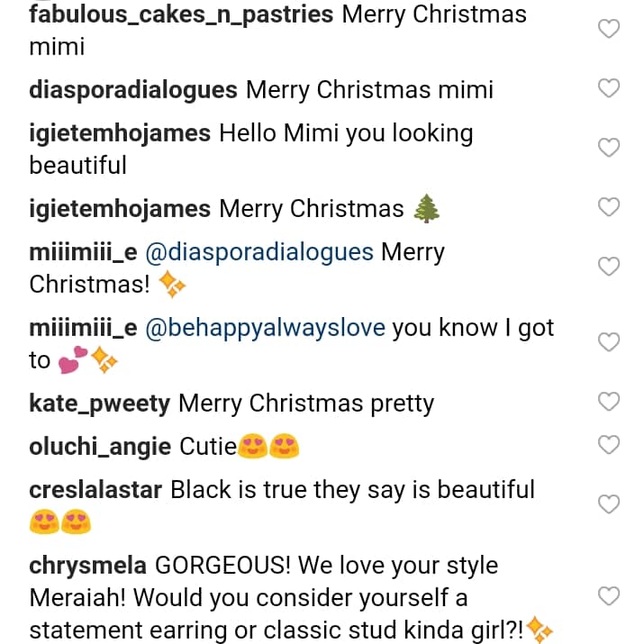Image resolution: width=644 pixels, height=644 pixels.
Task: Like fabulous_cakes_n_pastries' Merry Christmas comment
Action: tap(609, 30)
